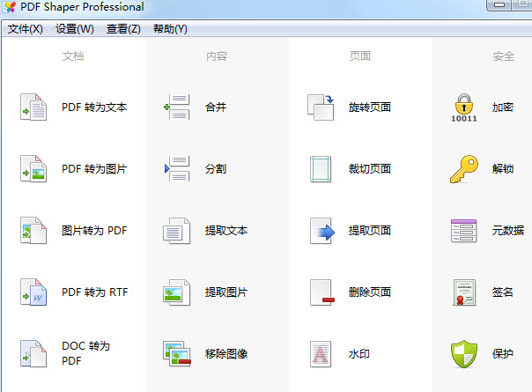
Task: Minimize the PDF Shaper Professional window
Action: click(x=499, y=4)
